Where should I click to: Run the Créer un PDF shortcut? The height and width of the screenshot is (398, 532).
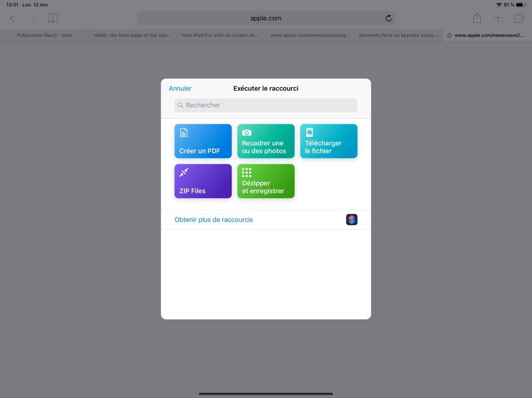pos(203,141)
